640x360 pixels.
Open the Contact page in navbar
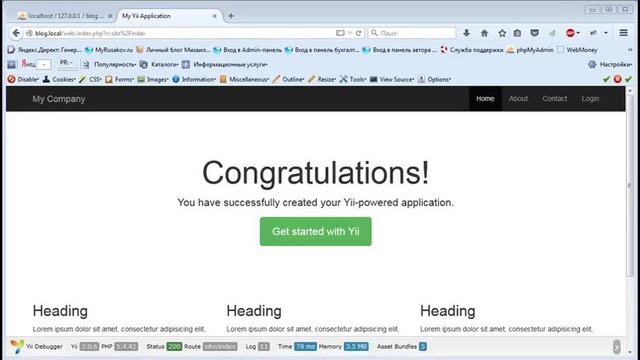pyautogui.click(x=554, y=99)
